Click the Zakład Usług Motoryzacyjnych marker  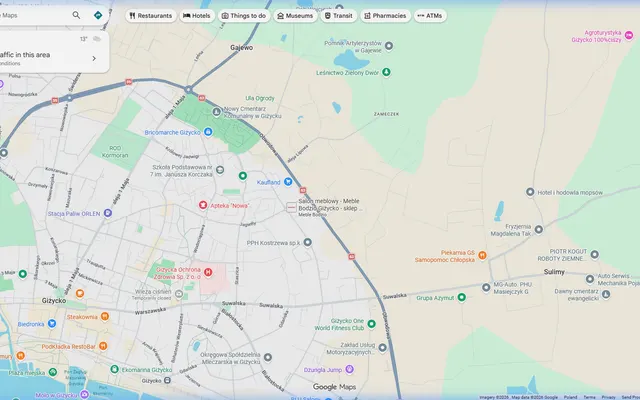pyautogui.click(x=382, y=348)
